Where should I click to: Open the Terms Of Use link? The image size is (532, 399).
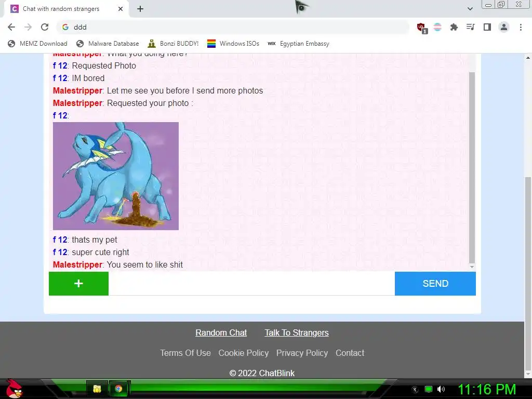click(x=185, y=353)
